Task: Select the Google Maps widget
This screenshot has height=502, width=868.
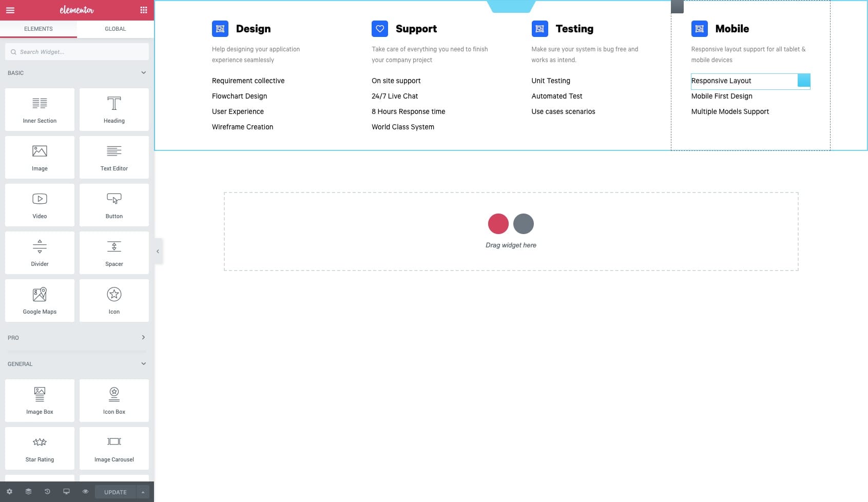Action: (x=40, y=300)
